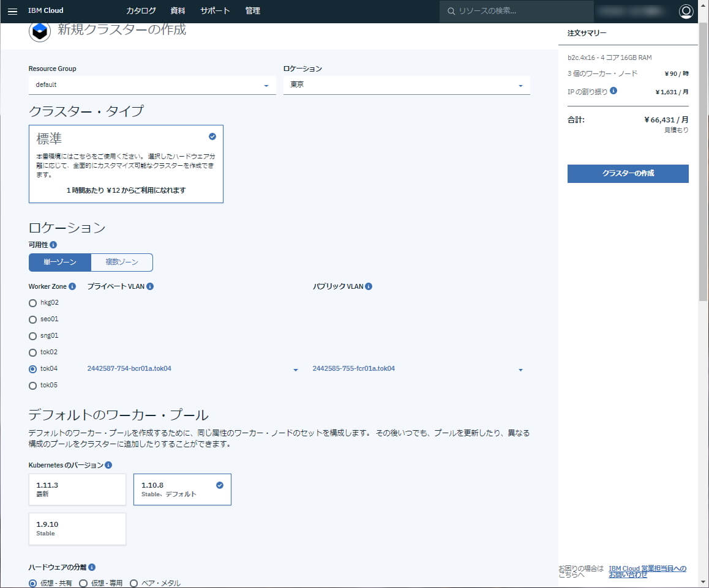Expand the ロケーション 東京 dropdown
The height and width of the screenshot is (588, 709).
407,85
